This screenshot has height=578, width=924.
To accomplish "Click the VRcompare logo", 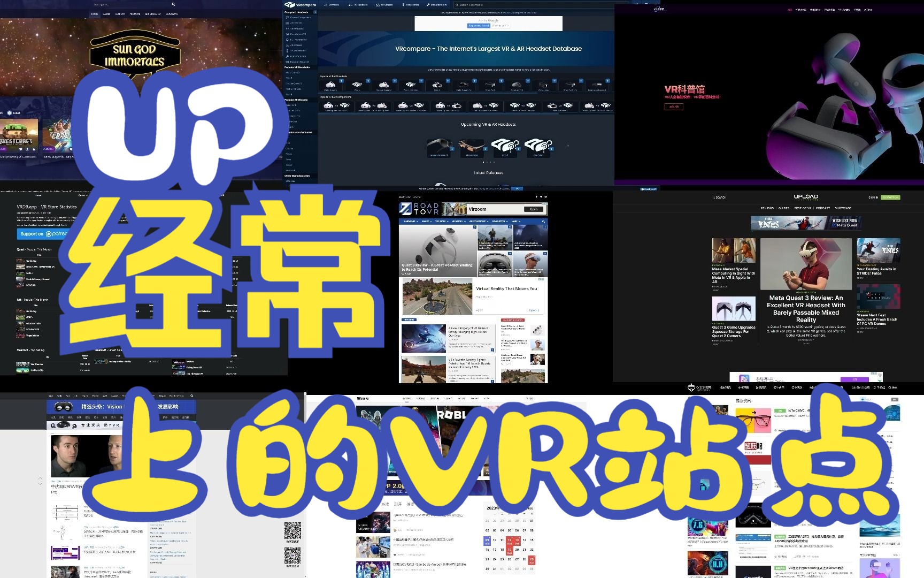I will [x=300, y=5].
